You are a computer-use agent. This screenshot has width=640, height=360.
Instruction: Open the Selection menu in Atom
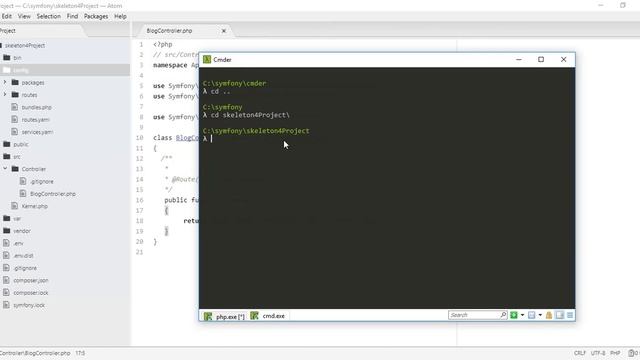tap(49, 16)
